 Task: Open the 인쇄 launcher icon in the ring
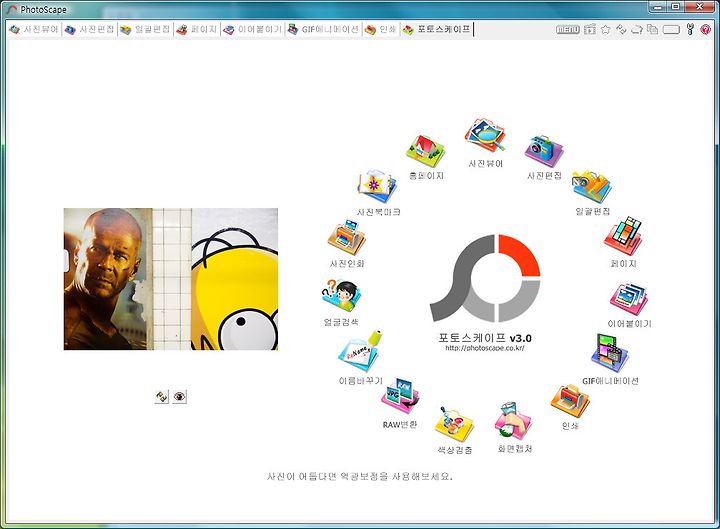coord(570,401)
